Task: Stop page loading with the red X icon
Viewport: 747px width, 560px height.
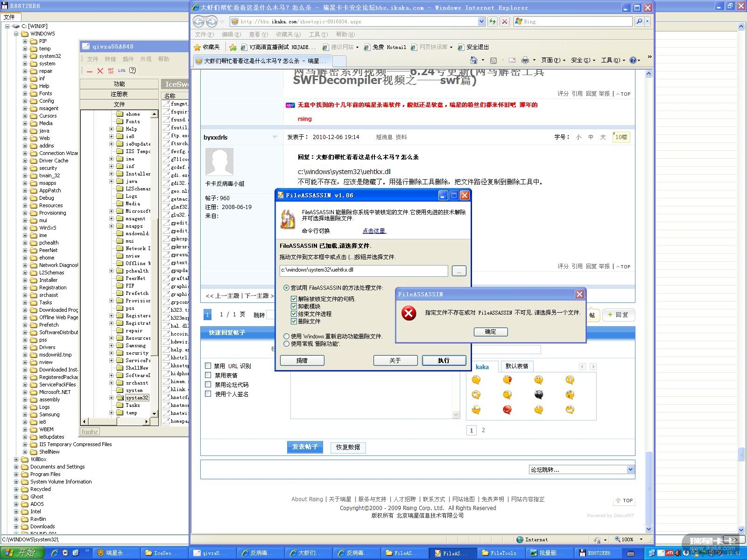Action: click(x=505, y=21)
